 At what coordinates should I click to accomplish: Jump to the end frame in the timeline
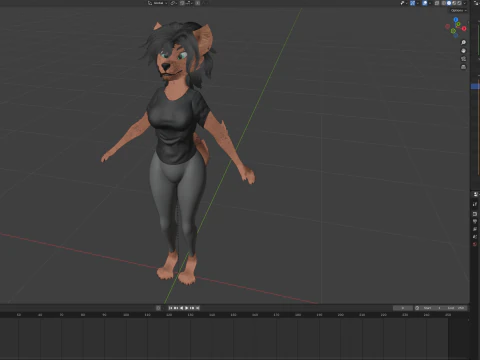[198, 308]
